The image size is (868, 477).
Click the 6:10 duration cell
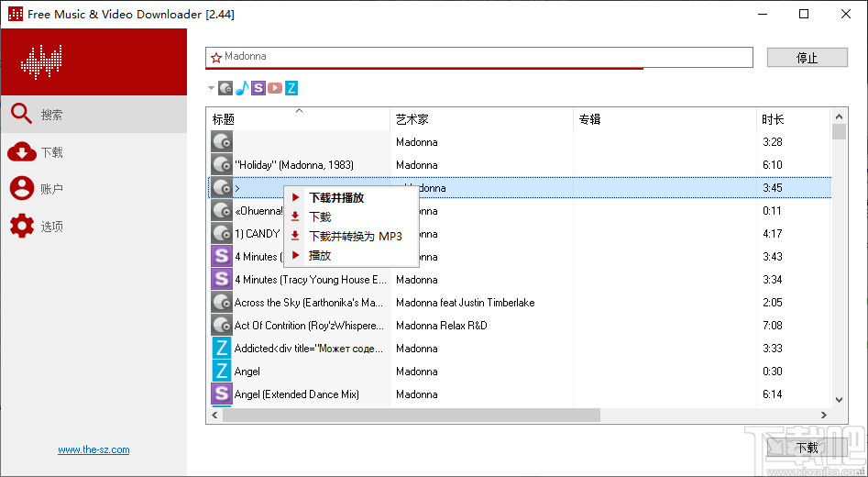click(x=773, y=165)
